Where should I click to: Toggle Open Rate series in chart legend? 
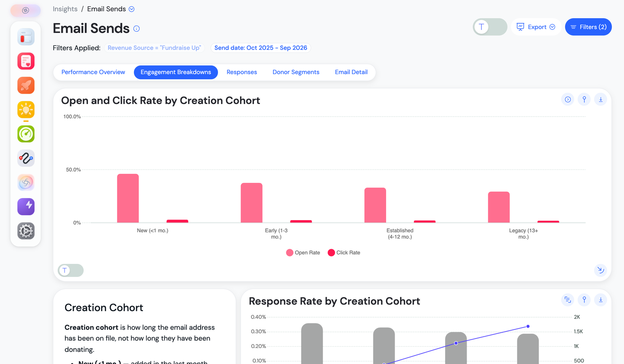pyautogui.click(x=303, y=253)
